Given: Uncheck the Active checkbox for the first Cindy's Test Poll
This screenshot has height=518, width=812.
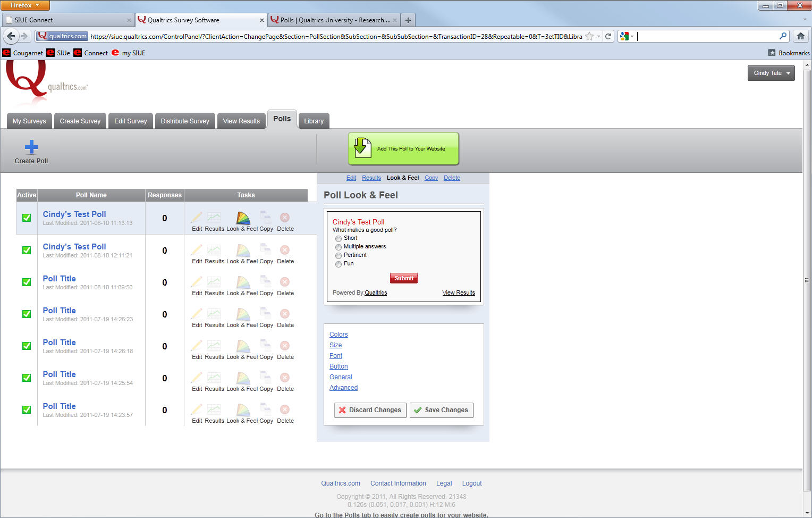Looking at the screenshot, I should pyautogui.click(x=27, y=218).
